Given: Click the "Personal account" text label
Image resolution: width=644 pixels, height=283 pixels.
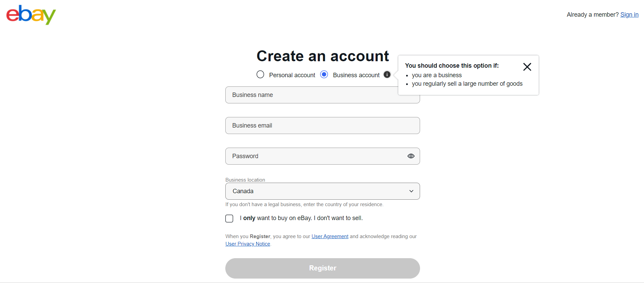Looking at the screenshot, I should [x=292, y=75].
